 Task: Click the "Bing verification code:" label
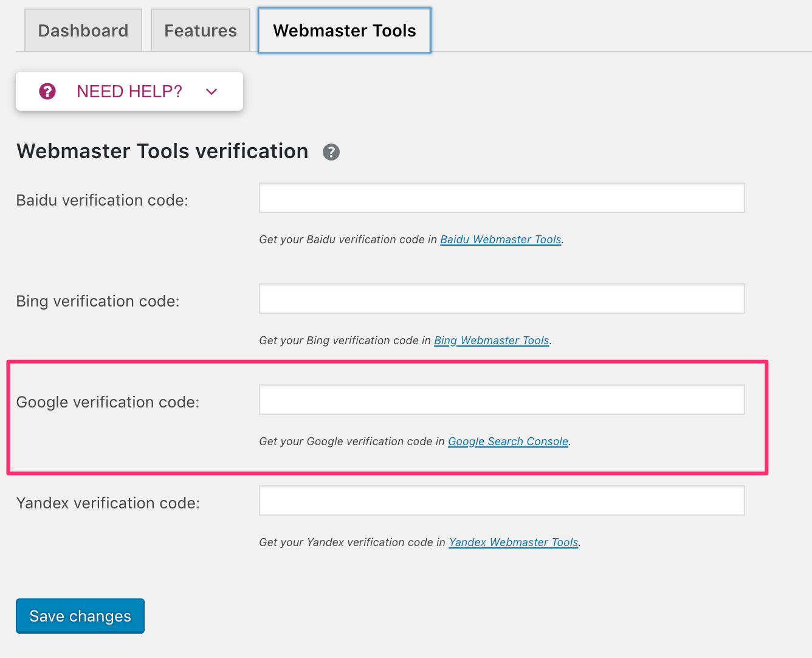pos(98,301)
